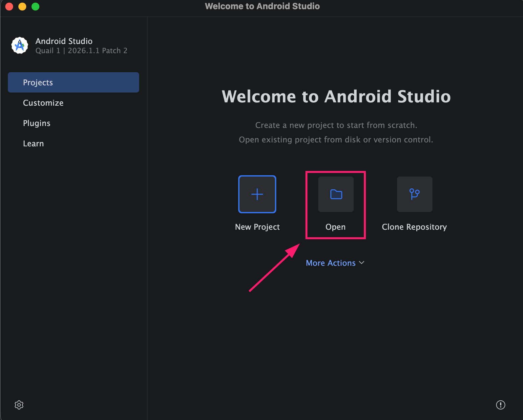Click the Clone Repository branch icon
523x420 pixels.
tap(415, 194)
